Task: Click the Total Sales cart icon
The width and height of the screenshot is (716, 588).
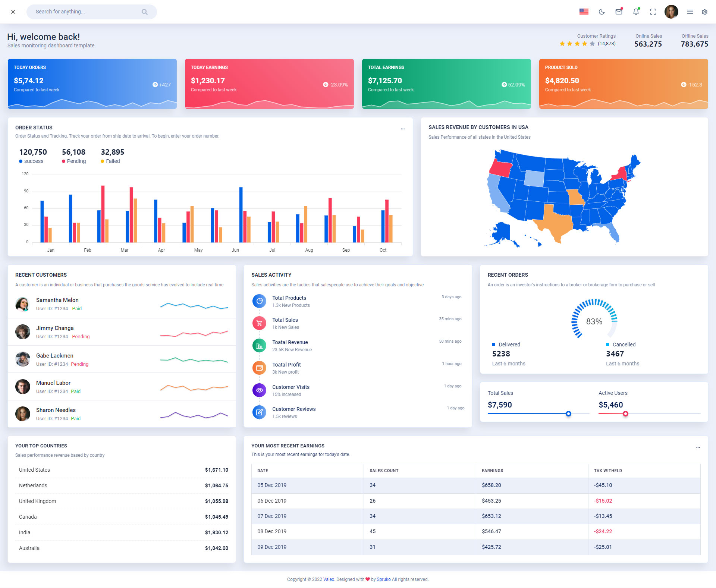Action: (259, 323)
